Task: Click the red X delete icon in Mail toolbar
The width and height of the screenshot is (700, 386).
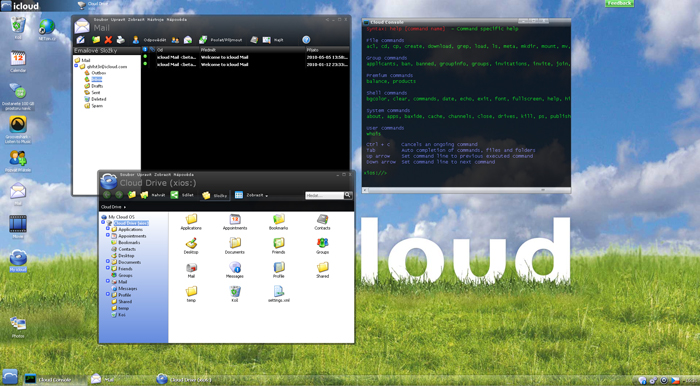Action: click(x=108, y=40)
